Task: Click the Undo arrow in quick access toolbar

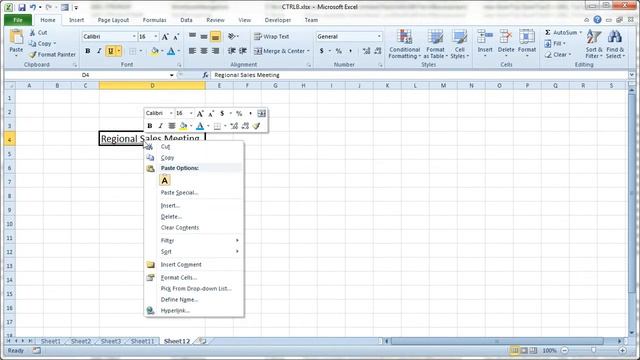Action: coord(33,7)
